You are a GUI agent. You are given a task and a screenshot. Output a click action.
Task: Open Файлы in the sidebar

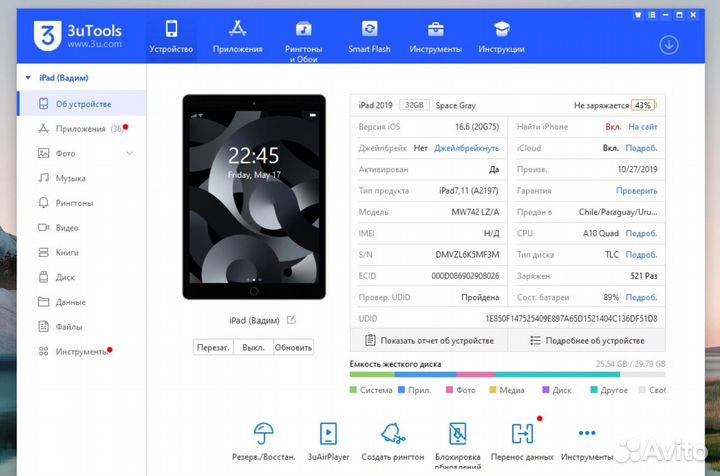pyautogui.click(x=82, y=327)
